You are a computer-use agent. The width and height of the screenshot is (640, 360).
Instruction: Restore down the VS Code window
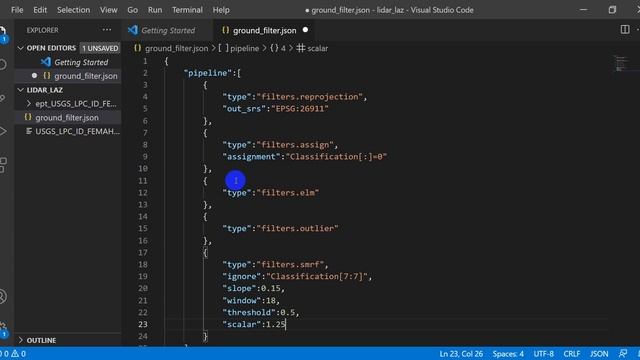612,10
